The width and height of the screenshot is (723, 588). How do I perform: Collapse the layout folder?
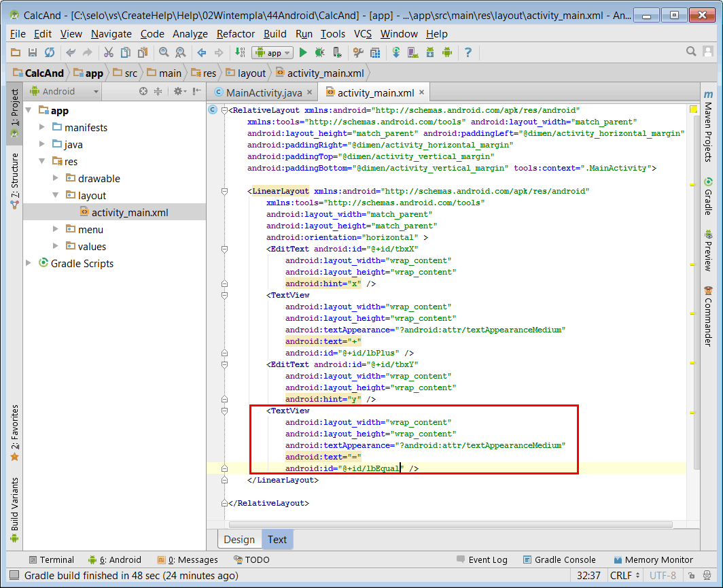(x=55, y=195)
